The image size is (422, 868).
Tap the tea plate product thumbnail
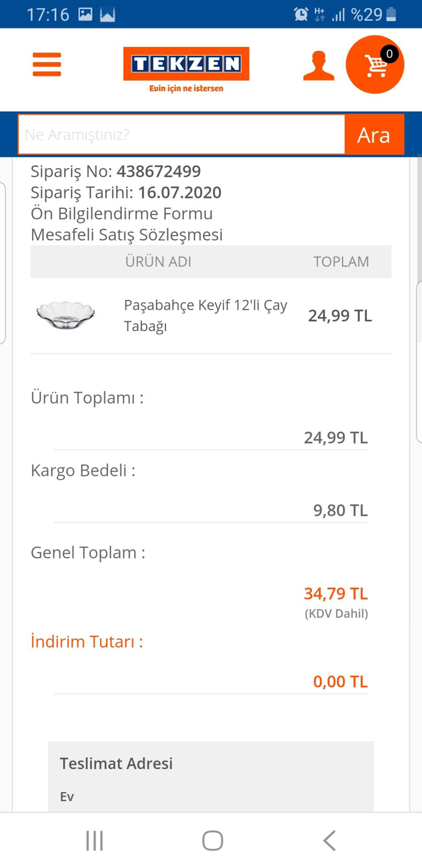(x=65, y=315)
